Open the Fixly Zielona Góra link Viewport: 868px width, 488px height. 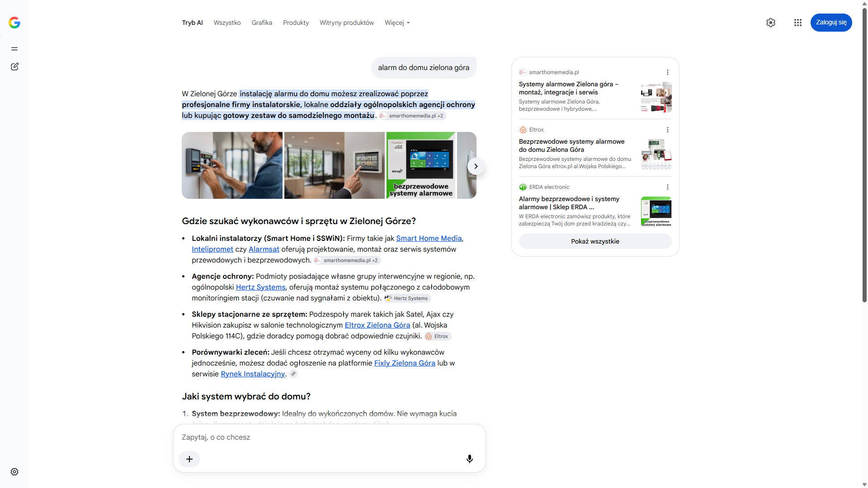405,363
